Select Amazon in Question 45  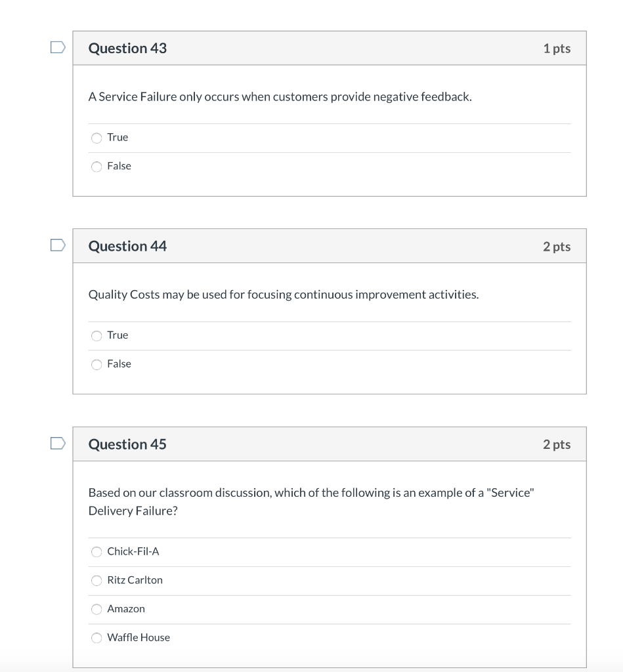click(x=96, y=609)
